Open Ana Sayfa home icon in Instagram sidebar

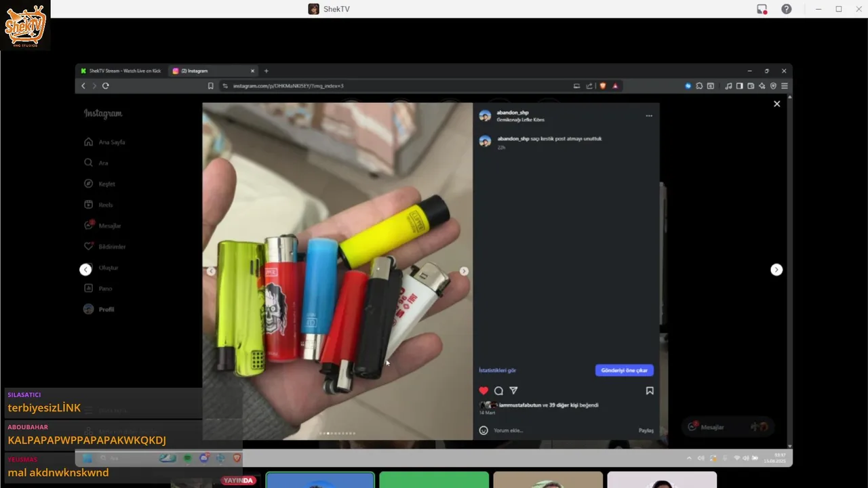88,142
